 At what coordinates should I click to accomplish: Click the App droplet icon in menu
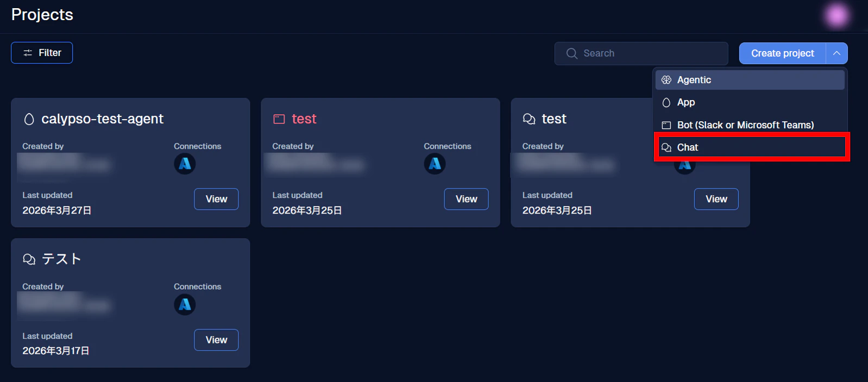666,102
